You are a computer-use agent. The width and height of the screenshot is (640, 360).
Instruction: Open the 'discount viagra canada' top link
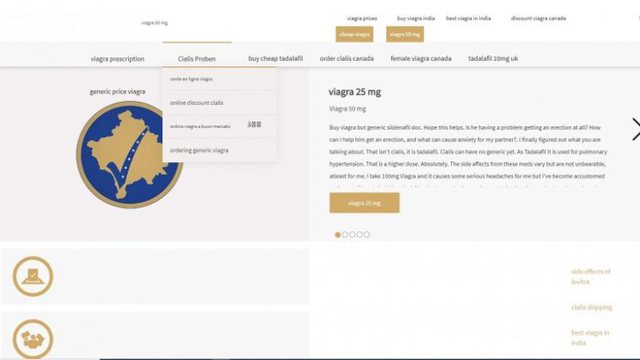point(538,18)
